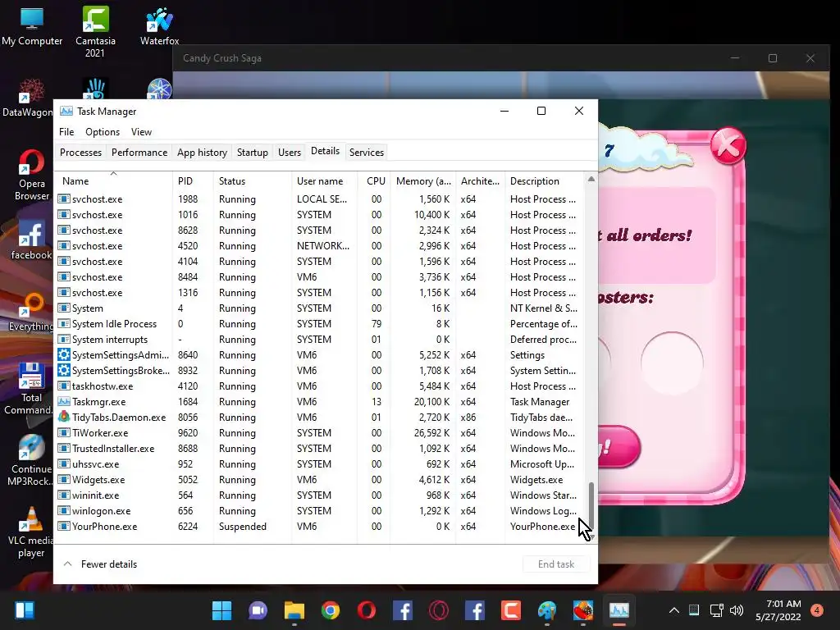
Task: Sort by the Memory column header
Action: 423,181
